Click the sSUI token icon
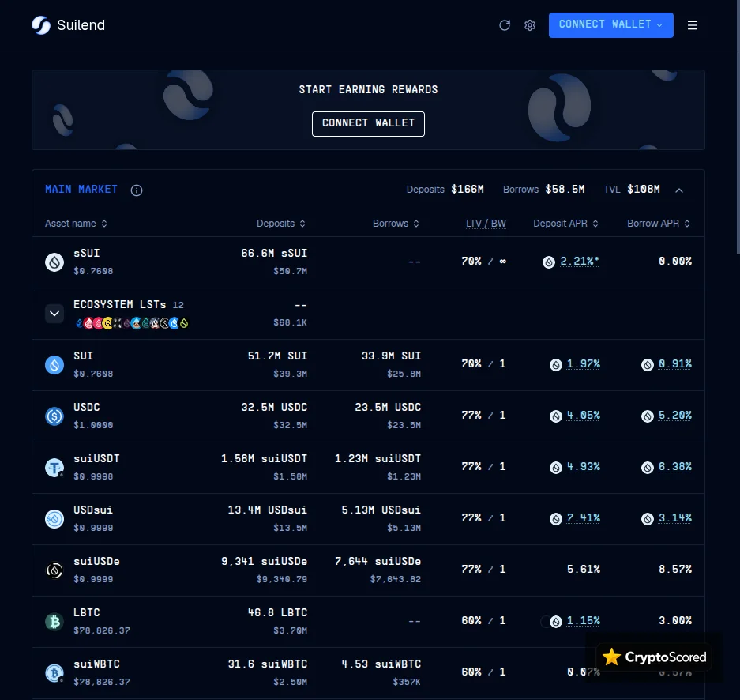 54,262
